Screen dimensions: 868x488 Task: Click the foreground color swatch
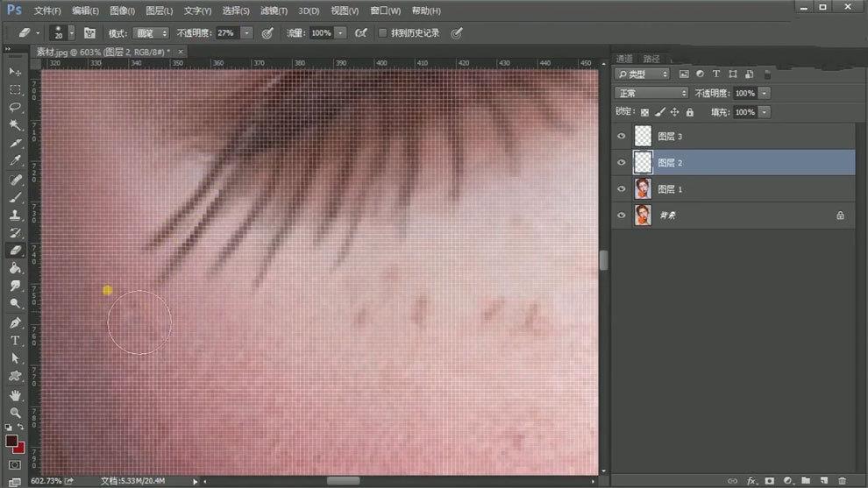point(12,441)
